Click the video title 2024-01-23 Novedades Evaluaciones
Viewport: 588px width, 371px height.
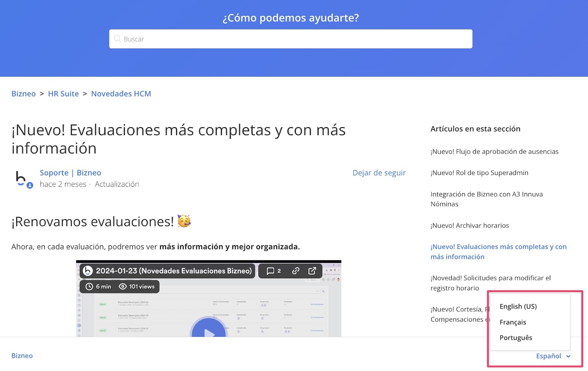(x=174, y=271)
